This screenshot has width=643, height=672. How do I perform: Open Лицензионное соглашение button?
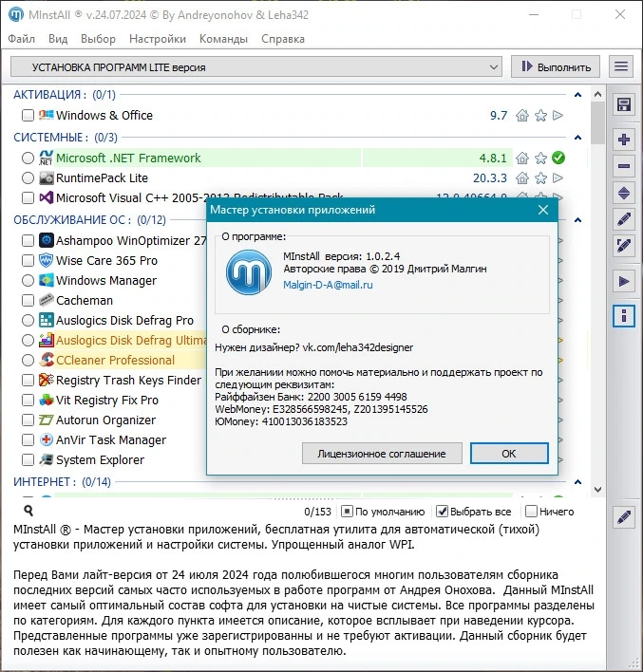click(x=382, y=454)
